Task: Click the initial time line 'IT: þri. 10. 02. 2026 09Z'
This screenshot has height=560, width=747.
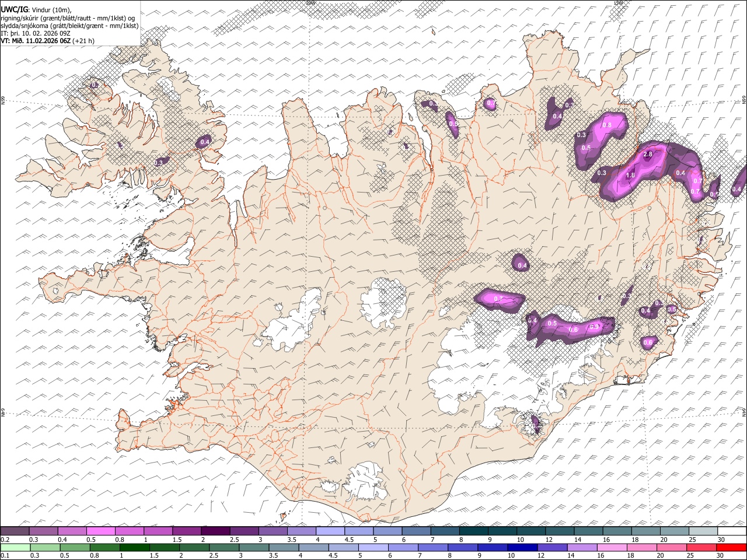Action: (x=36, y=33)
